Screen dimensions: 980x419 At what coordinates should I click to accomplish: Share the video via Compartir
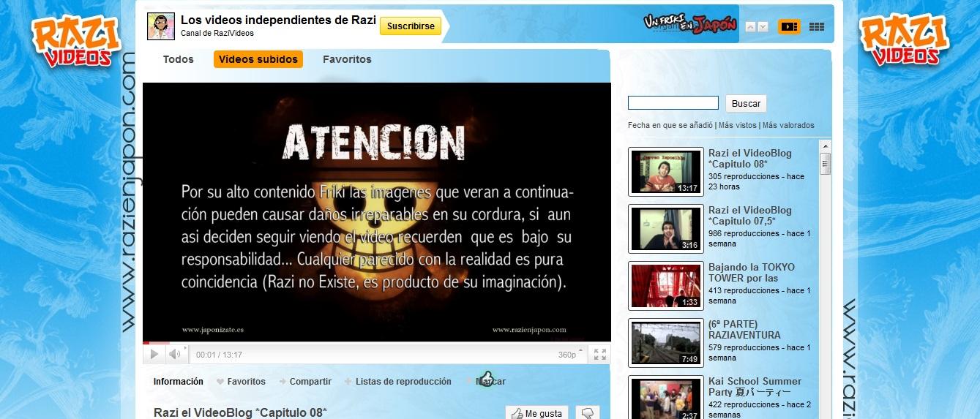coord(305,382)
